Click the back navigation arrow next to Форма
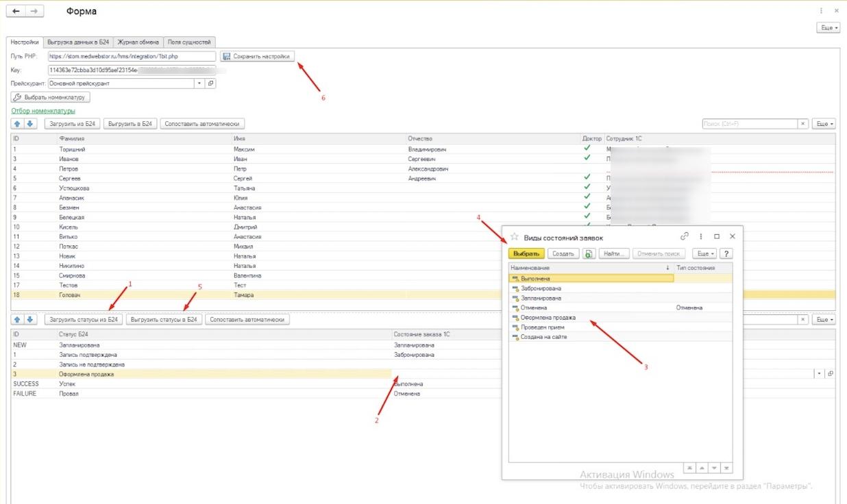This screenshot has height=504, width=847. [x=16, y=12]
